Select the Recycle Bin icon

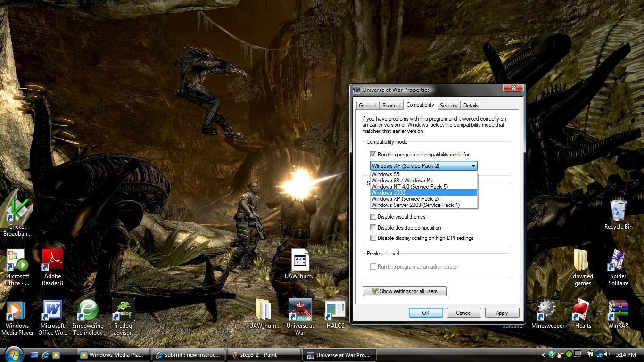coord(618,214)
